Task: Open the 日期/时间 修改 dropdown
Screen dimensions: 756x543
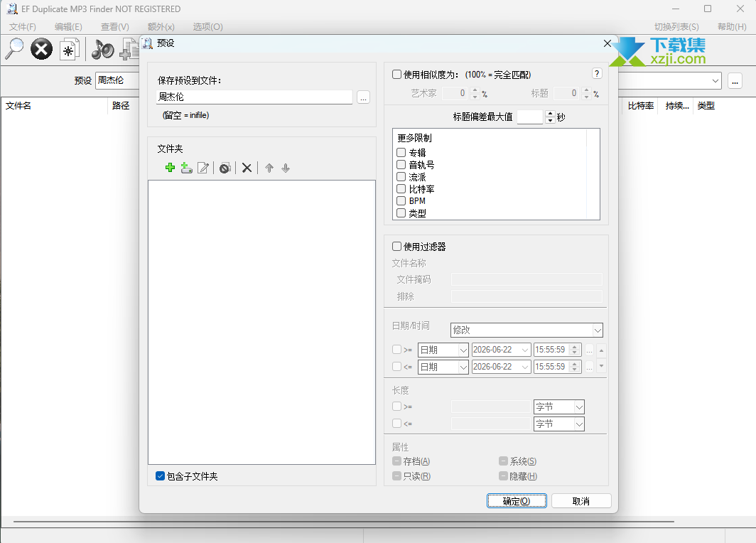Action: click(x=526, y=330)
